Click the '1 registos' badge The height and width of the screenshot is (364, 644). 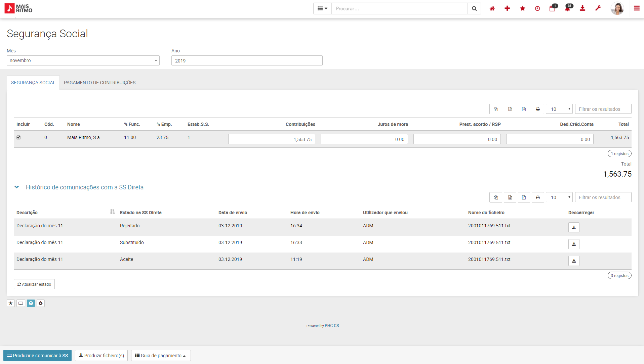619,153
